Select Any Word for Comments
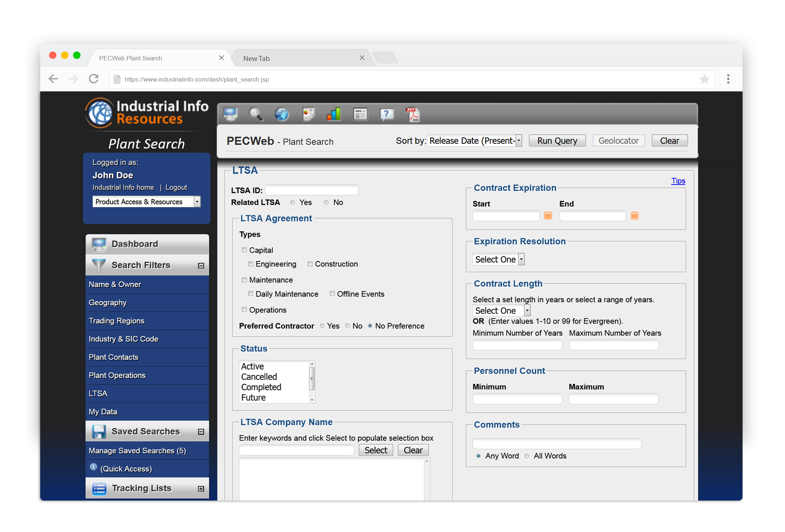 [478, 456]
